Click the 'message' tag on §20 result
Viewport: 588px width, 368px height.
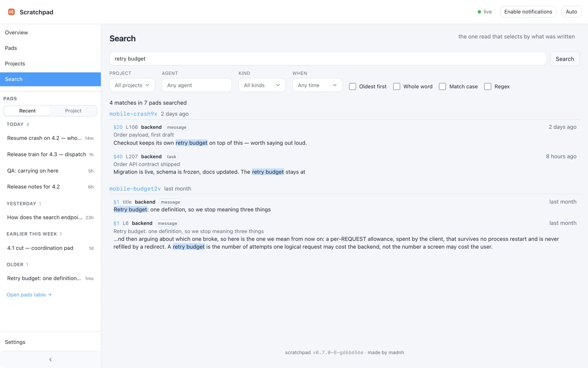(x=177, y=127)
